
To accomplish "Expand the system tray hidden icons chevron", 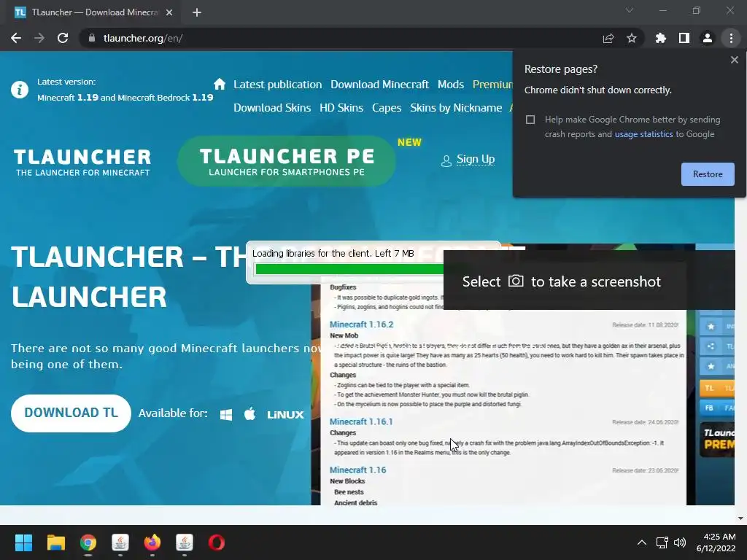I will click(642, 542).
